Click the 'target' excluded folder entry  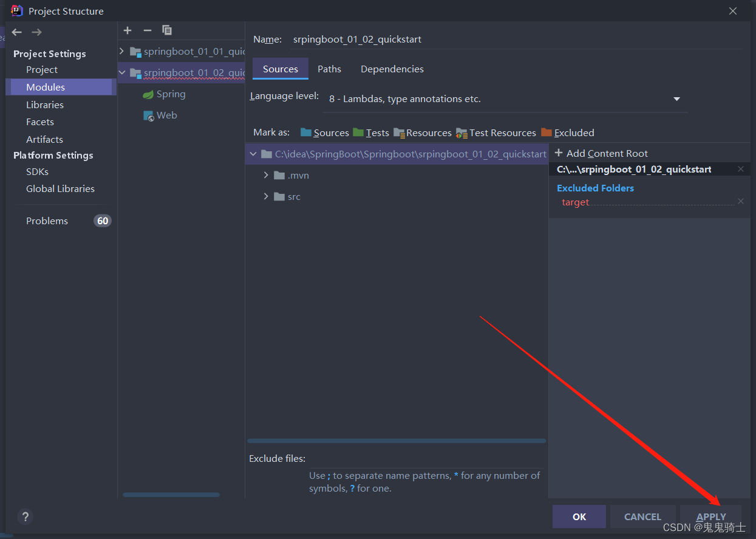click(x=575, y=202)
